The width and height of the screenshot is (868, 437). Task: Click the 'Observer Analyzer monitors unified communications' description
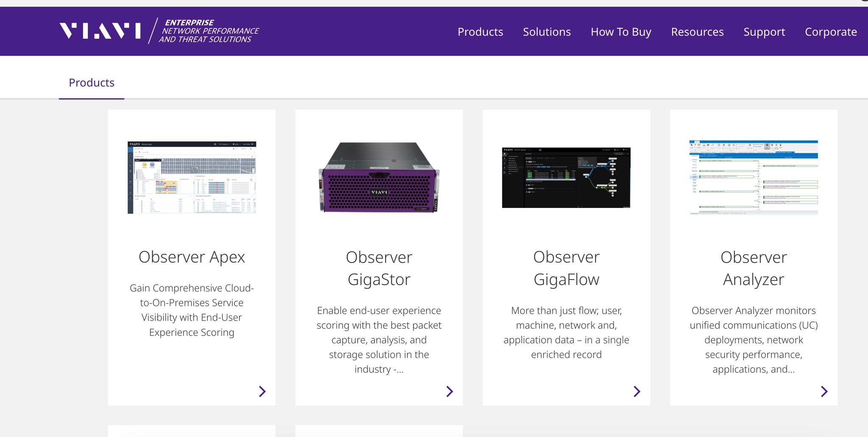tap(754, 340)
